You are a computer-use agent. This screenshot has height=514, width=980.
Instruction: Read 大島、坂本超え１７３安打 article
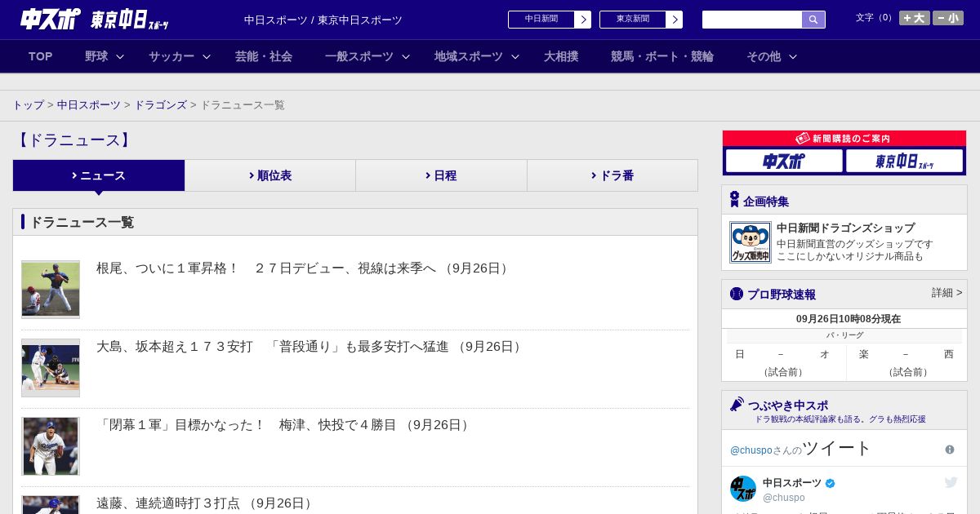310,347
